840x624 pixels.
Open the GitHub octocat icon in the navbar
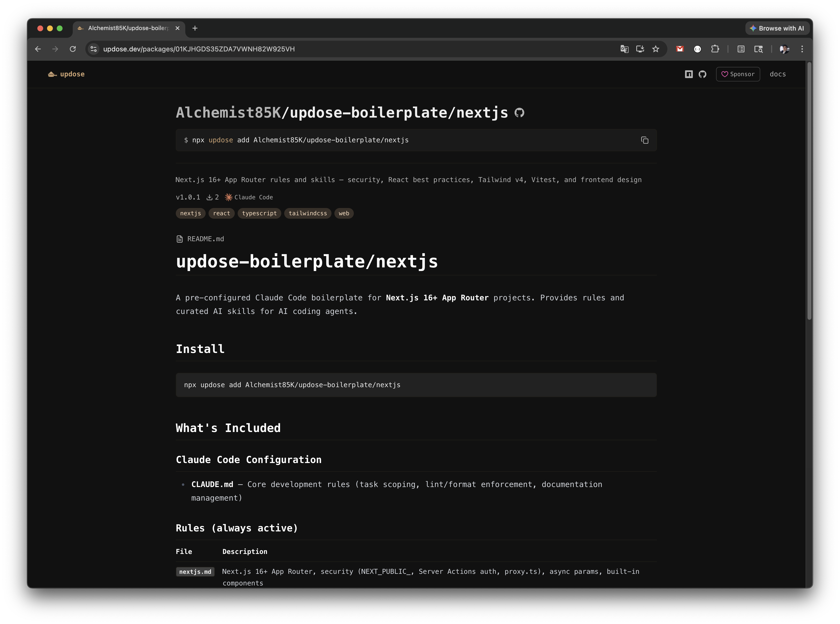703,74
